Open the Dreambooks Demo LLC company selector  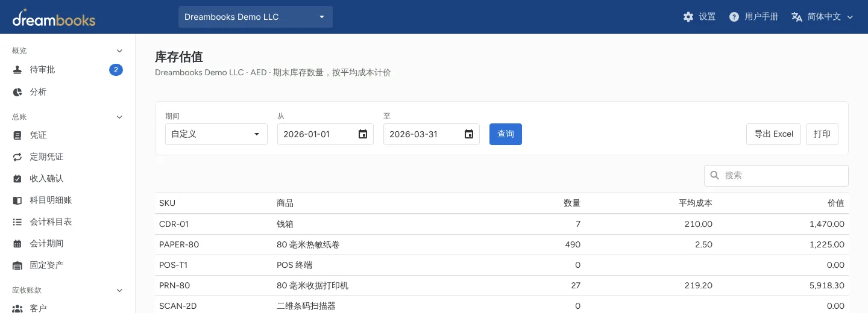tap(256, 17)
